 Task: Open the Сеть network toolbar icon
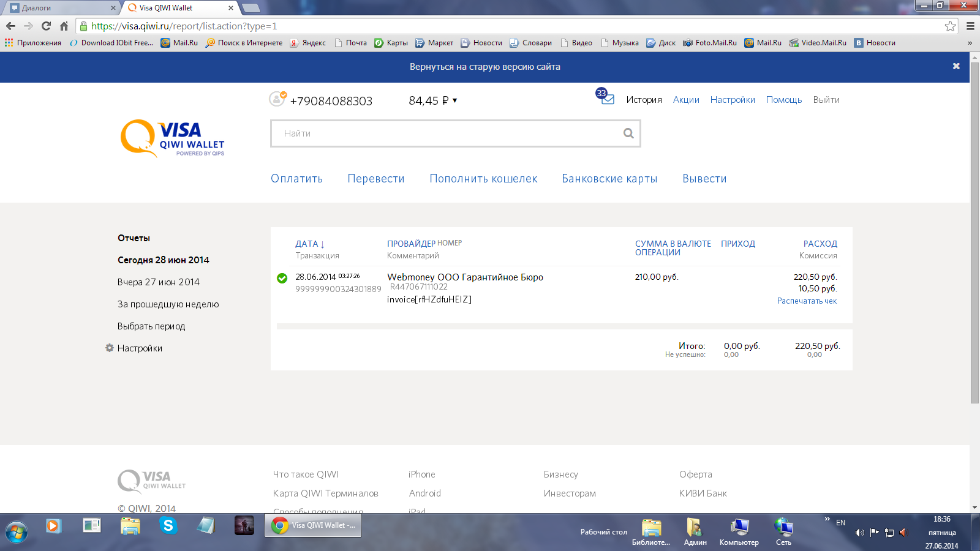pos(783,531)
